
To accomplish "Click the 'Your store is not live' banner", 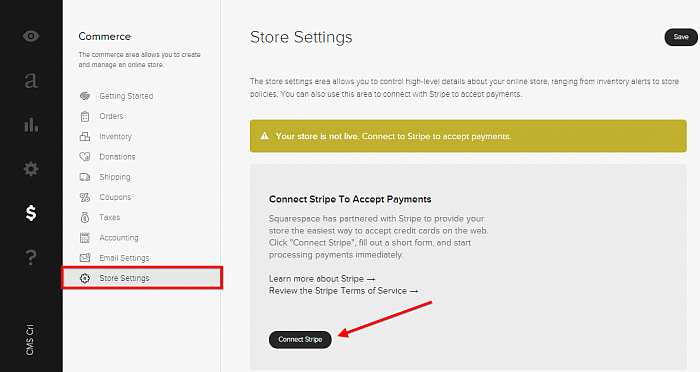I will point(468,136).
